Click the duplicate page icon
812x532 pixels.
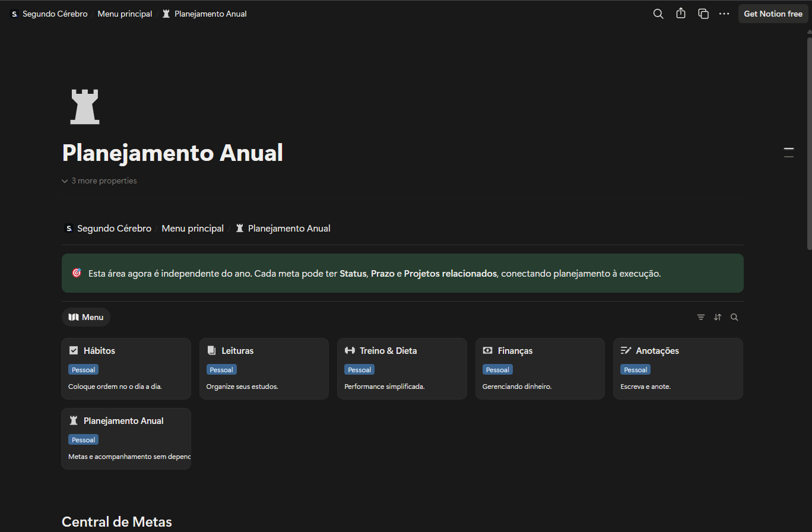[703, 14]
